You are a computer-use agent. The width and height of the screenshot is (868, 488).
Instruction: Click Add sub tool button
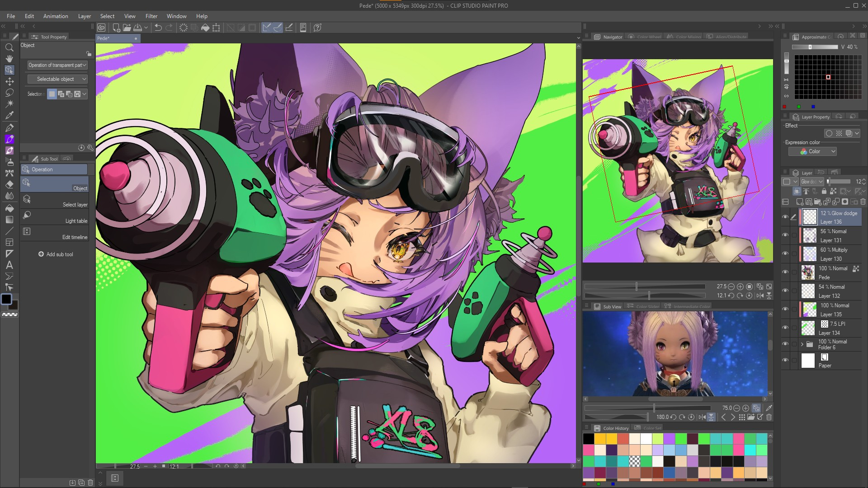click(x=56, y=254)
